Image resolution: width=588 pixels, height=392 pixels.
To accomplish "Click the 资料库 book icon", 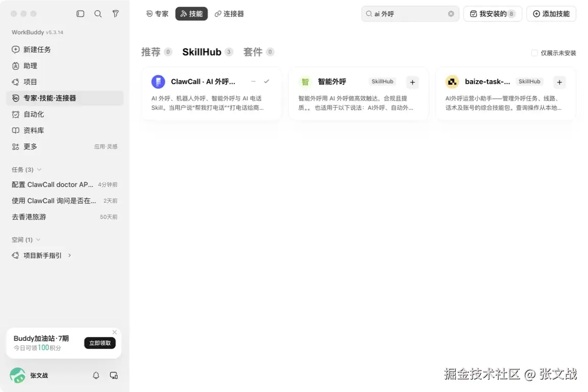I will click(x=15, y=130).
